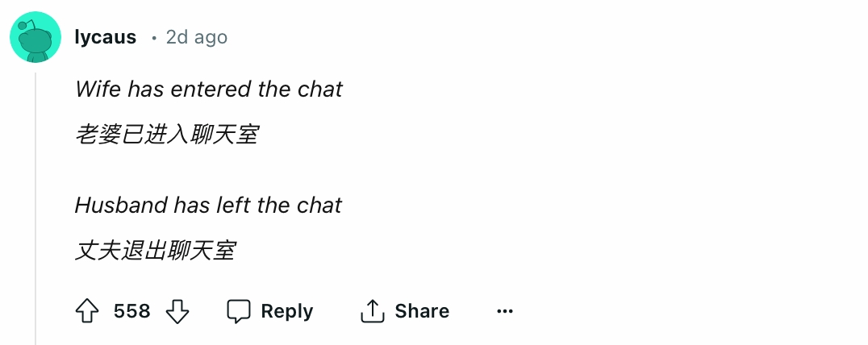Click the line Husband has left the chat
Image resolution: width=868 pixels, height=345 pixels.
tap(208, 205)
